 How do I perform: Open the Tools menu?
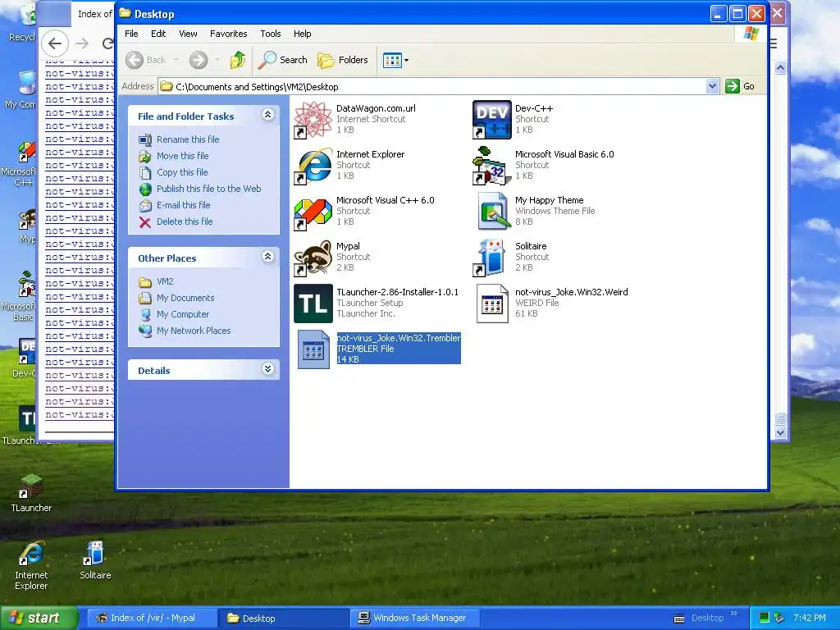(x=271, y=34)
